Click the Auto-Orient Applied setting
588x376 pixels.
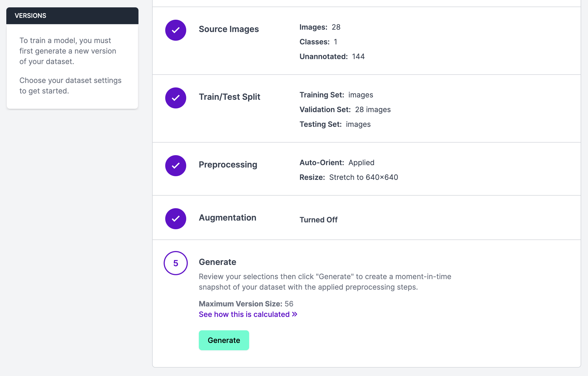click(x=337, y=163)
